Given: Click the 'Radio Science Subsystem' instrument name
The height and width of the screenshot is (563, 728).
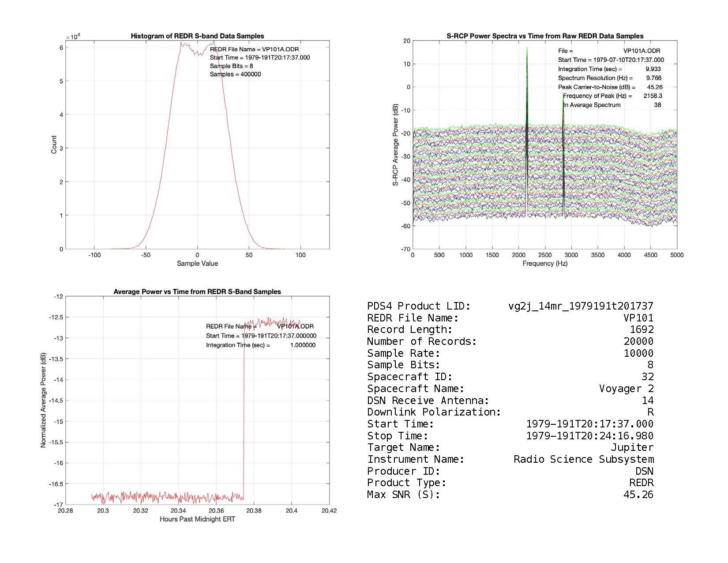Looking at the screenshot, I should click(x=583, y=459).
